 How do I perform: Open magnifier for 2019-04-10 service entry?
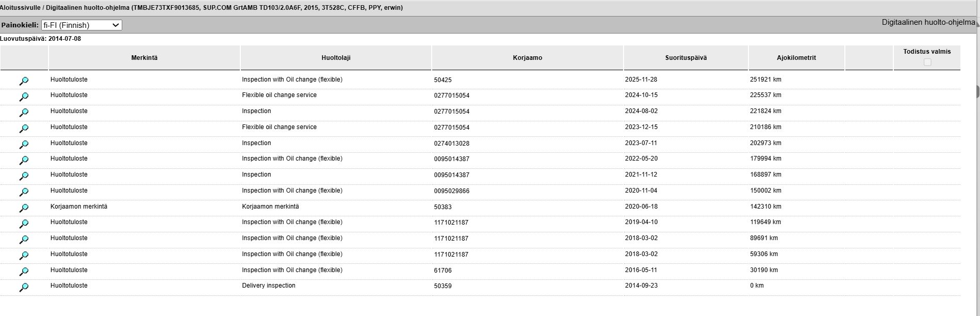24,224
